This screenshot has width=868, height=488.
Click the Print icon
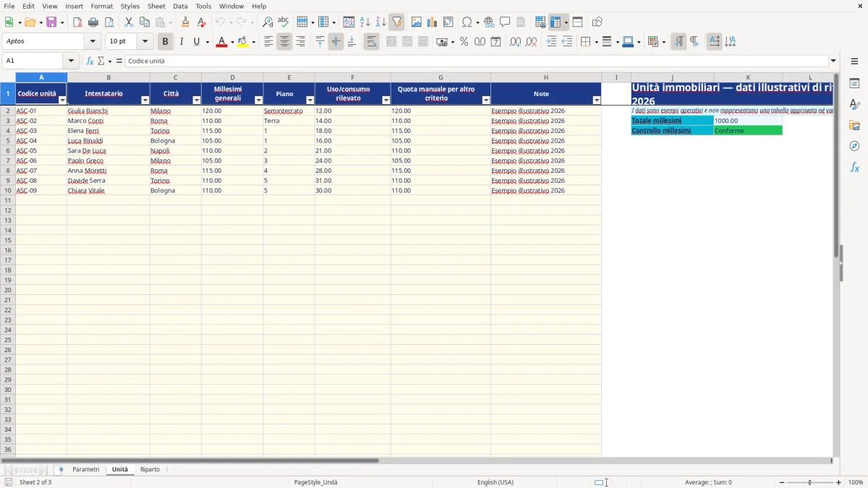pyautogui.click(x=93, y=22)
